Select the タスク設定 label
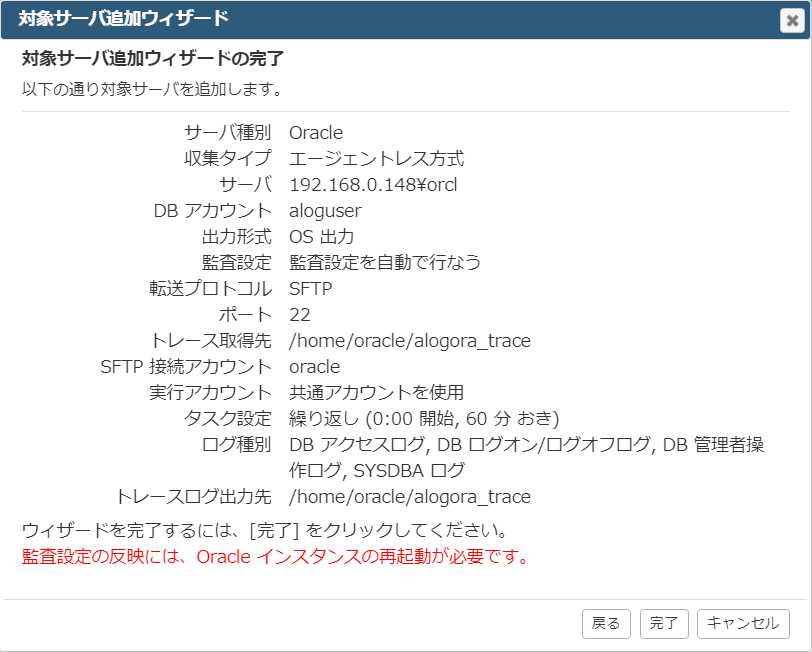 click(x=227, y=418)
